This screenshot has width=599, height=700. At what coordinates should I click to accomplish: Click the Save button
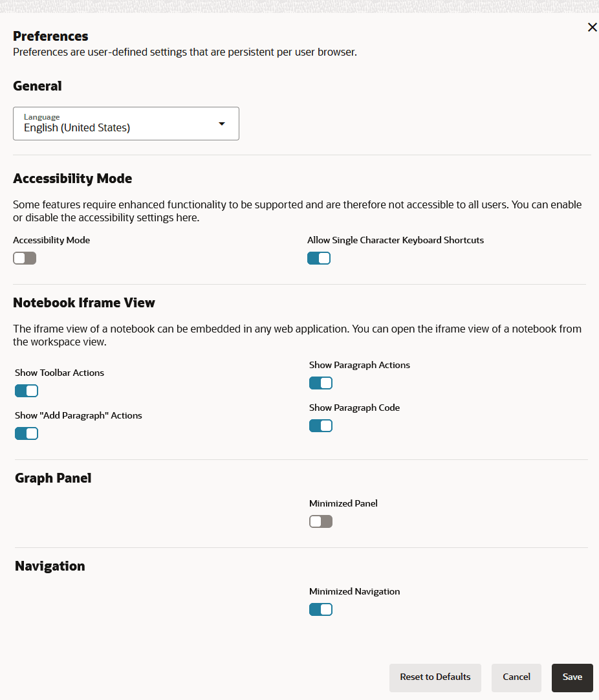(572, 677)
